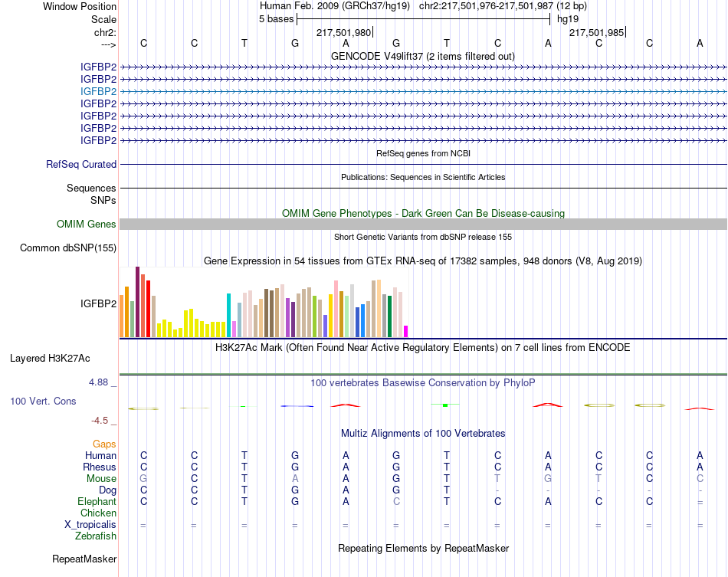Open the GENCODE V49lift37 track title
The image size is (728, 577).
[422, 57]
